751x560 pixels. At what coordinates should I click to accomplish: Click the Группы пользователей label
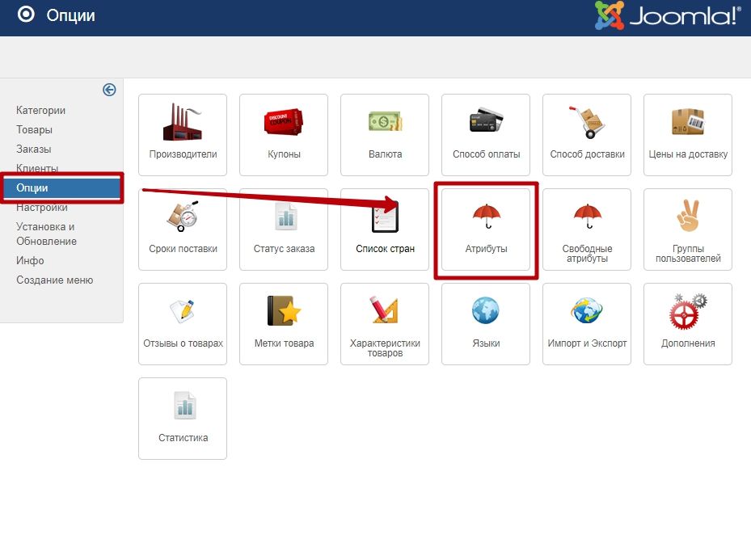[688, 254]
